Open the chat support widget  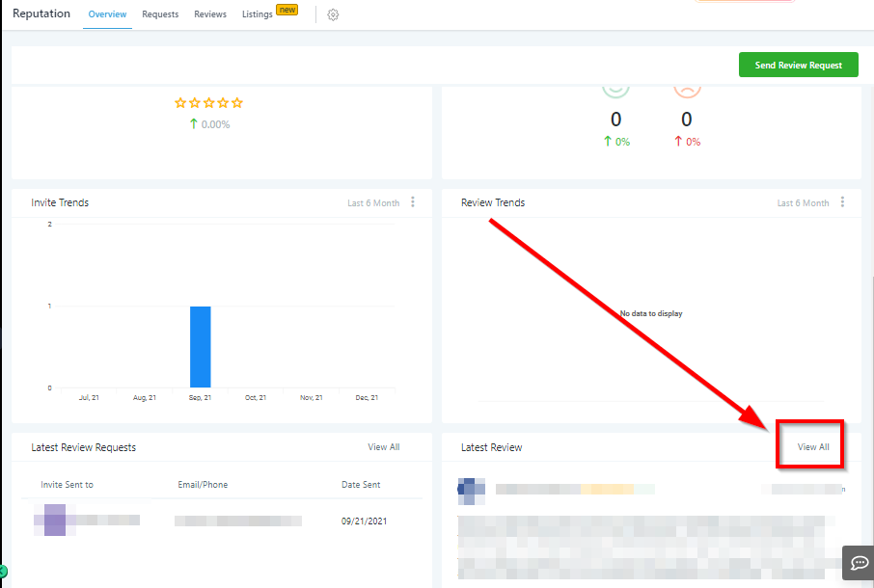[x=858, y=562]
